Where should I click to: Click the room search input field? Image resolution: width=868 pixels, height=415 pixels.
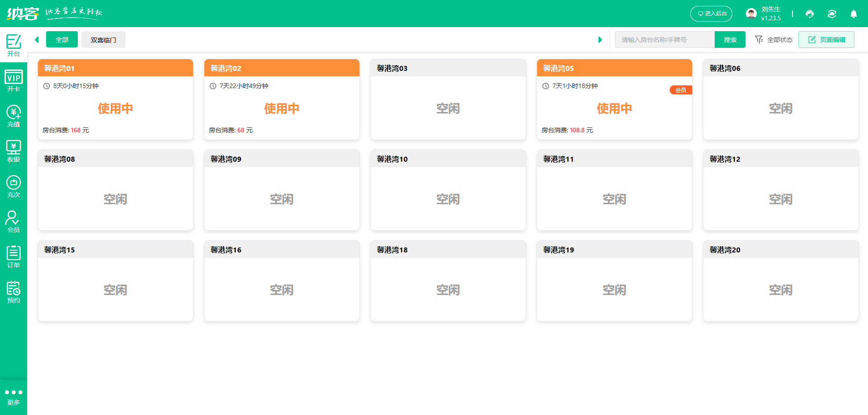pos(665,39)
